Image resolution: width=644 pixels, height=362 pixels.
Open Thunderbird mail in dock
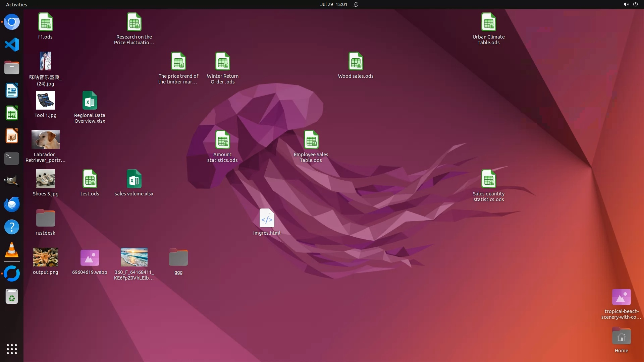[12, 204]
